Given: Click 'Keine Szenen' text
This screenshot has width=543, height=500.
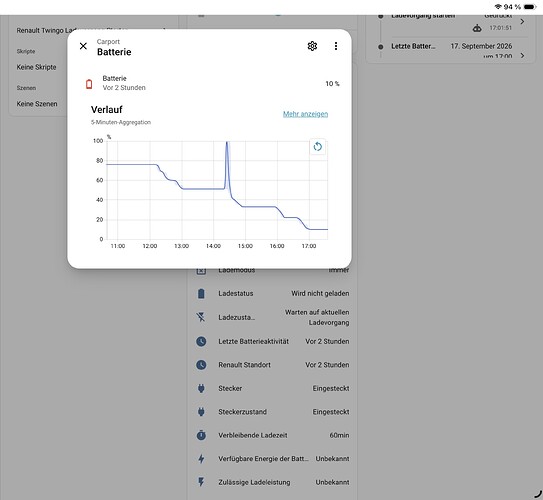Looking at the screenshot, I should pos(37,104).
